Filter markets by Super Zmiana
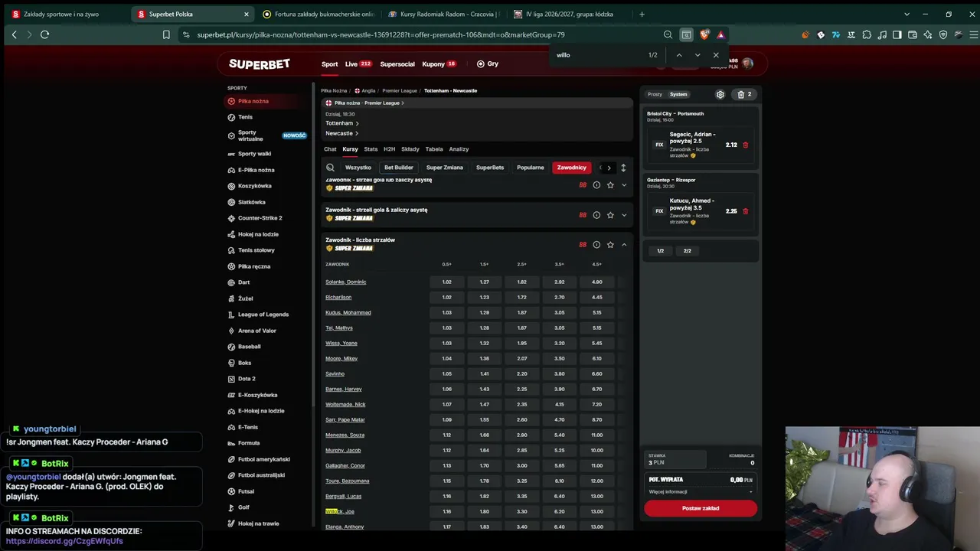Viewport: 980px width, 551px height. [x=445, y=168]
